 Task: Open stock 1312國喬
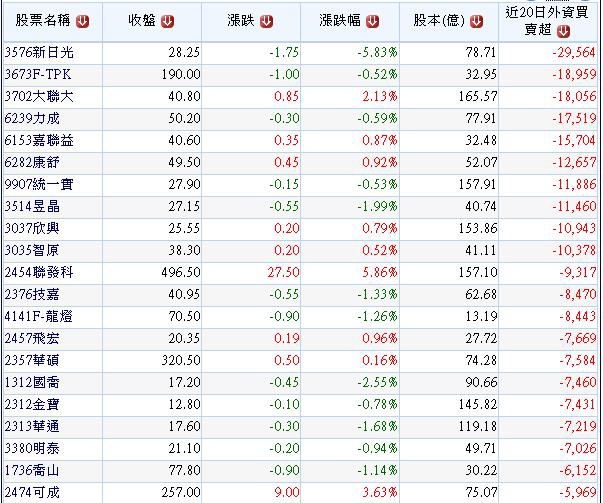[32, 383]
